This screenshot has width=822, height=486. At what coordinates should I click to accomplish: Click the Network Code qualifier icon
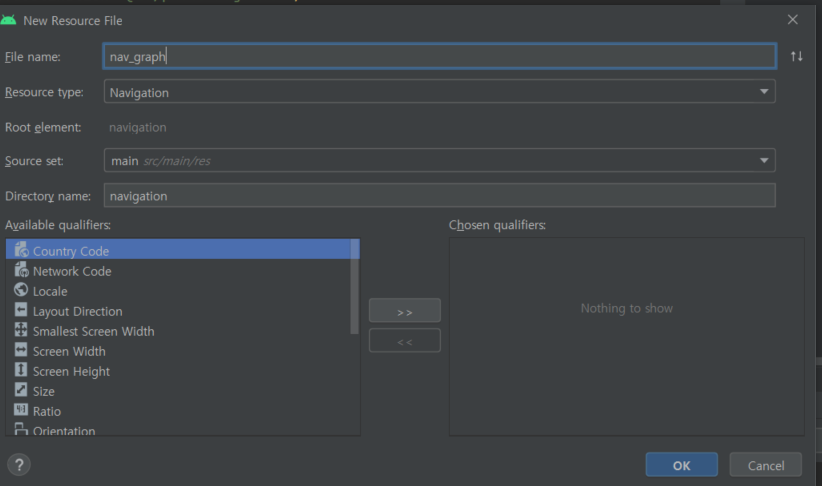pos(21,269)
